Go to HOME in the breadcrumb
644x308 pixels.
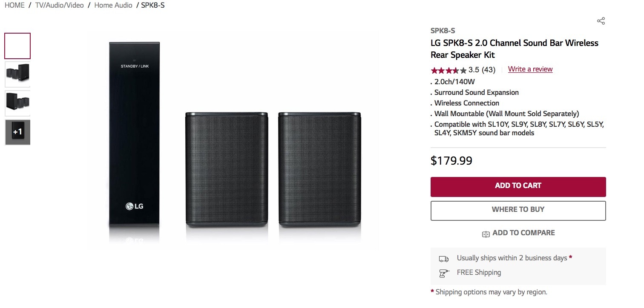tap(14, 6)
